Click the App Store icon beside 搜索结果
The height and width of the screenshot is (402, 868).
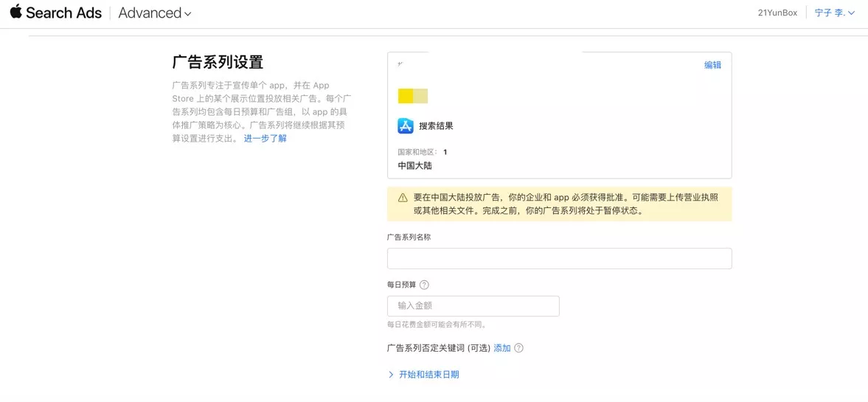pyautogui.click(x=406, y=126)
